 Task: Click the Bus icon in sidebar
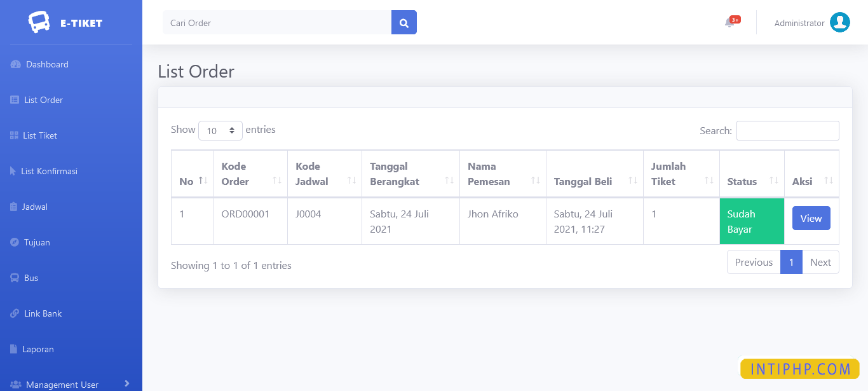[x=14, y=278]
